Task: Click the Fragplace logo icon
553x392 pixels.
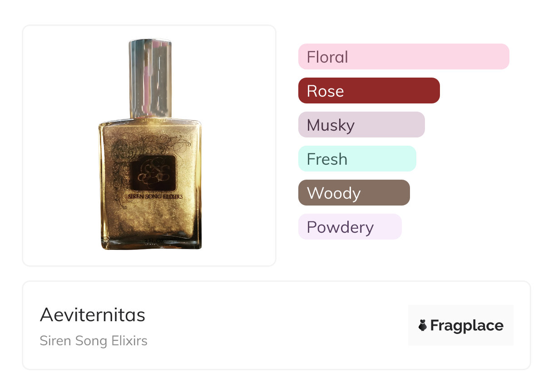Action: click(x=423, y=325)
